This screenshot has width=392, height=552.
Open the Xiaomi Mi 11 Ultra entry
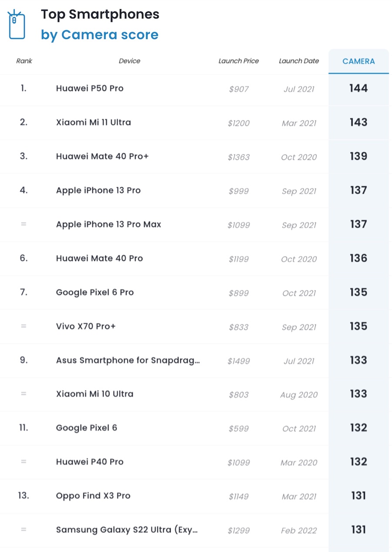point(93,123)
